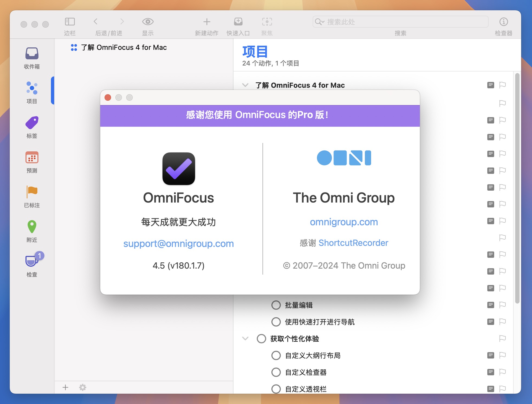Open the 检查器 inspector
The width and height of the screenshot is (532, 404).
504,22
